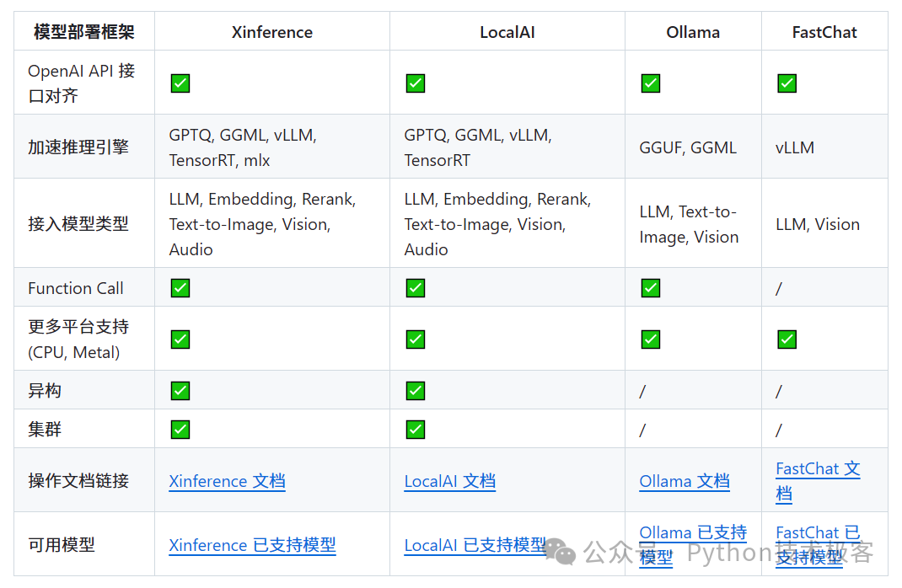902x588 pixels.
Task: Select the LocalAI column header
Action: 507,32
